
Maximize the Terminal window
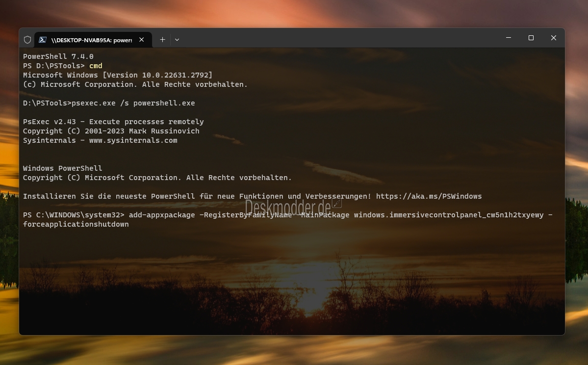click(531, 38)
